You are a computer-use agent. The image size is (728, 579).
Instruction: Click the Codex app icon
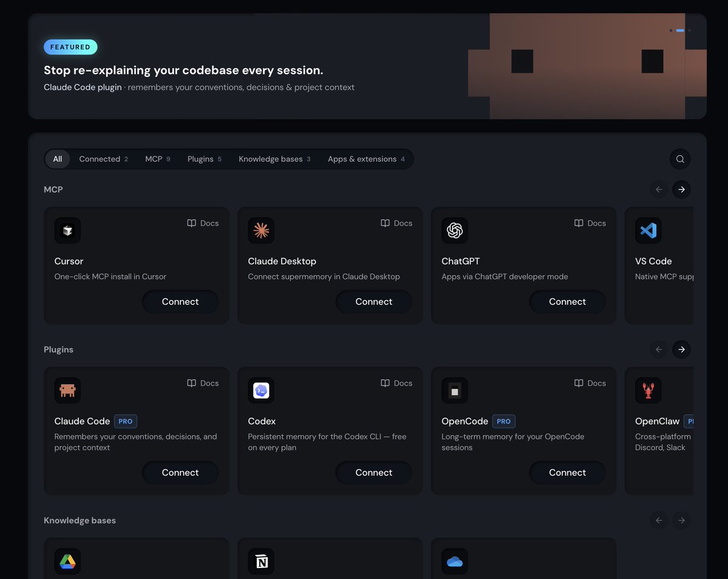coord(261,390)
